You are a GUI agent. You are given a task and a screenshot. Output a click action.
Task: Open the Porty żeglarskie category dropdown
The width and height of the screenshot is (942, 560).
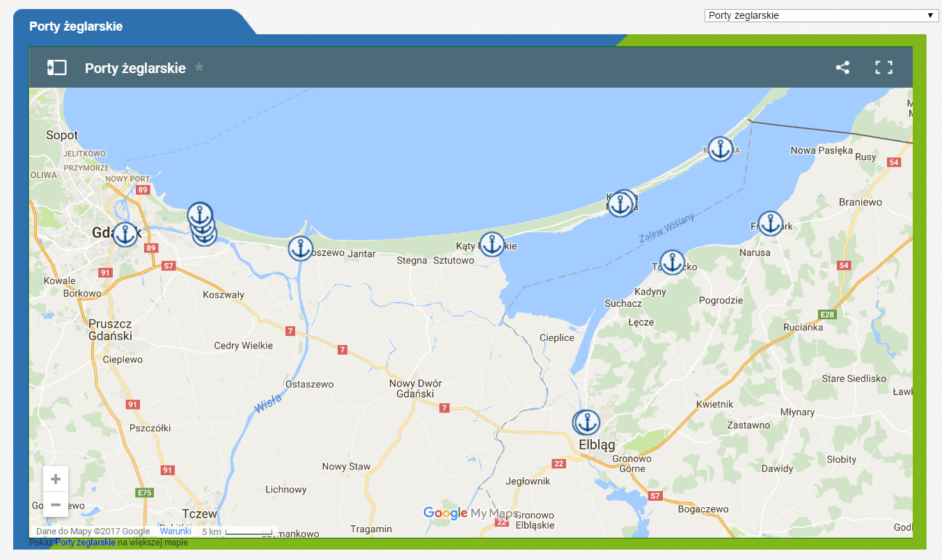[x=822, y=15]
